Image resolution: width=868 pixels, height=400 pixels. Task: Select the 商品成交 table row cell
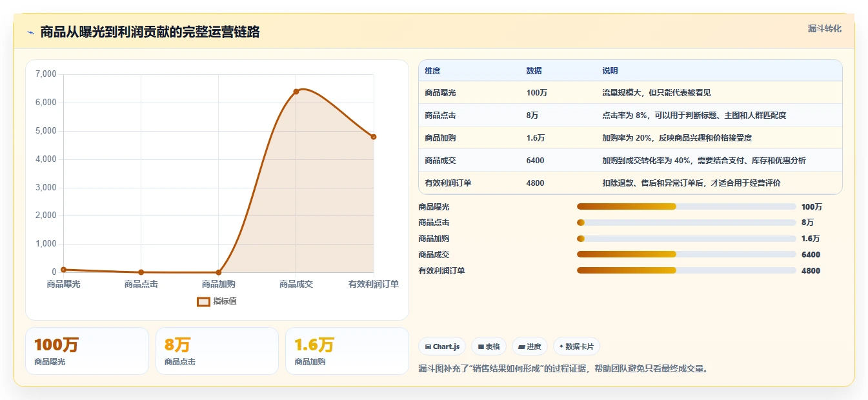pyautogui.click(x=440, y=161)
